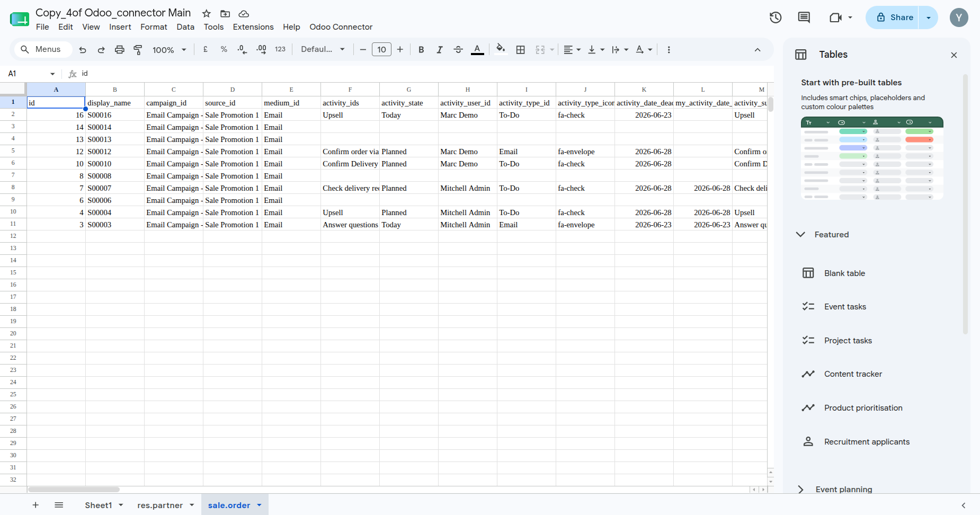This screenshot has width=980, height=515.
Task: Open text wrapping dropdown
Action: pyautogui.click(x=620, y=49)
